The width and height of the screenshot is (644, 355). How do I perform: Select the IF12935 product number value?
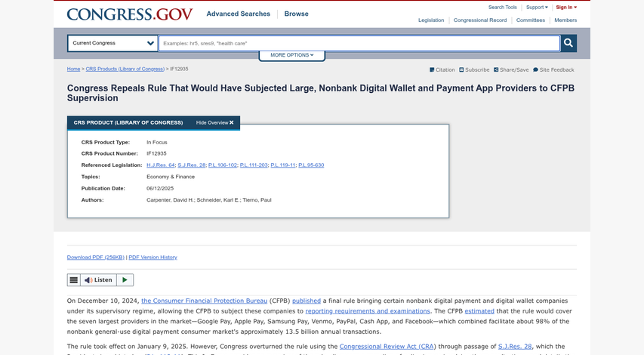tap(156, 153)
